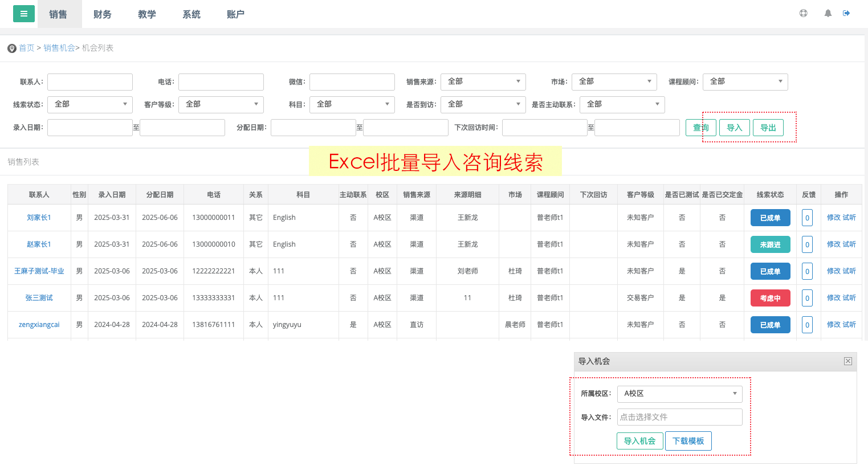Image resolution: width=868 pixels, height=474 pixels.
Task: Open the notifications bell icon
Action: (x=828, y=13)
